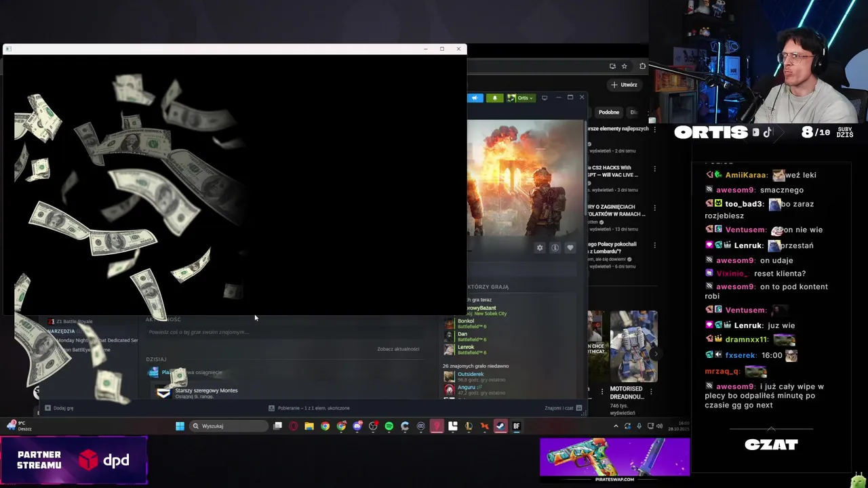Click the Utwórz button in the browser
This screenshot has height=488, width=868.
pyautogui.click(x=624, y=85)
